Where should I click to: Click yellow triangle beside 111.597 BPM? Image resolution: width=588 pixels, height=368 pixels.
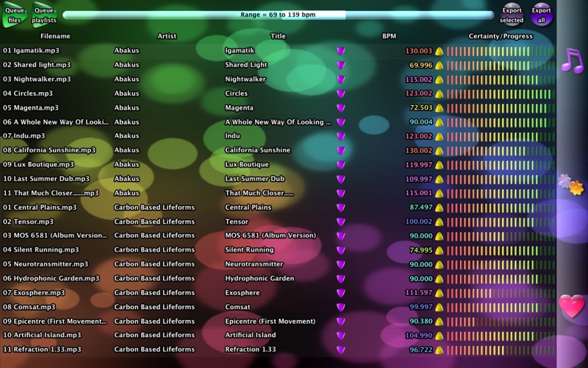coord(439,293)
